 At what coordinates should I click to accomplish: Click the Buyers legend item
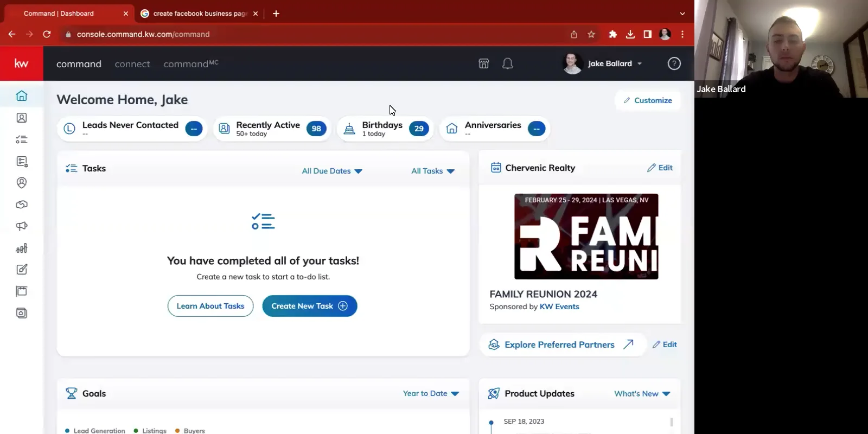(x=190, y=431)
